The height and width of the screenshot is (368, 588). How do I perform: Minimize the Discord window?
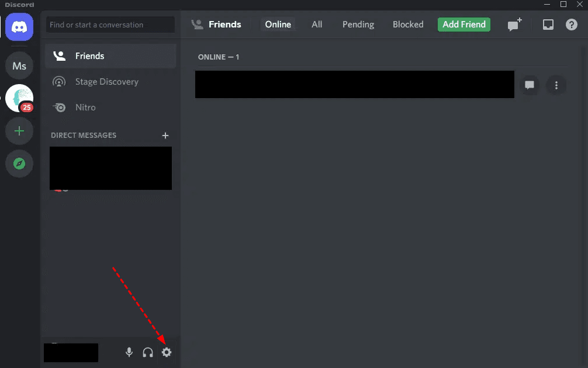(x=547, y=4)
